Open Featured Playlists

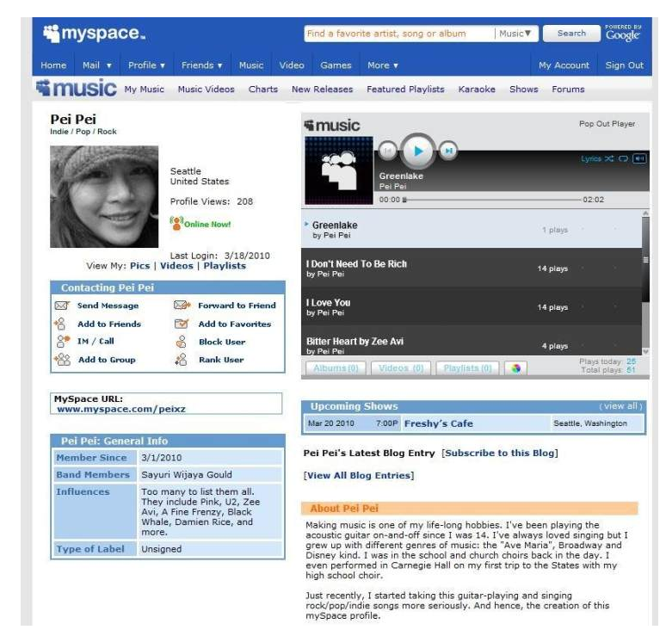(405, 90)
